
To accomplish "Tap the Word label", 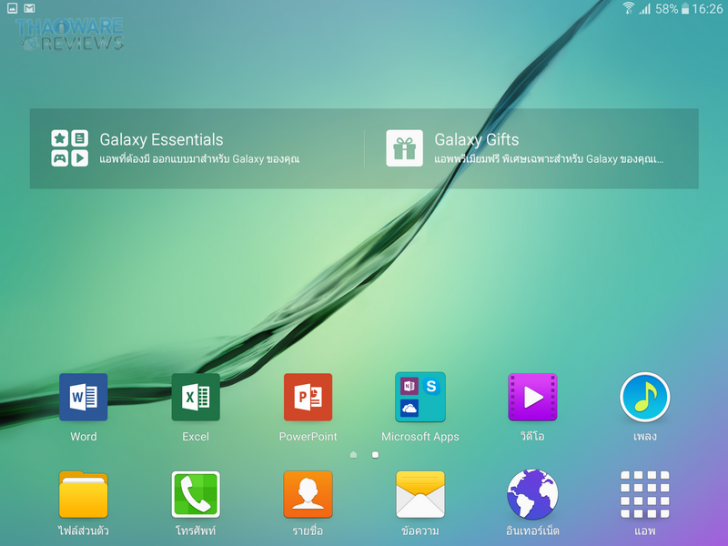I will [x=84, y=436].
